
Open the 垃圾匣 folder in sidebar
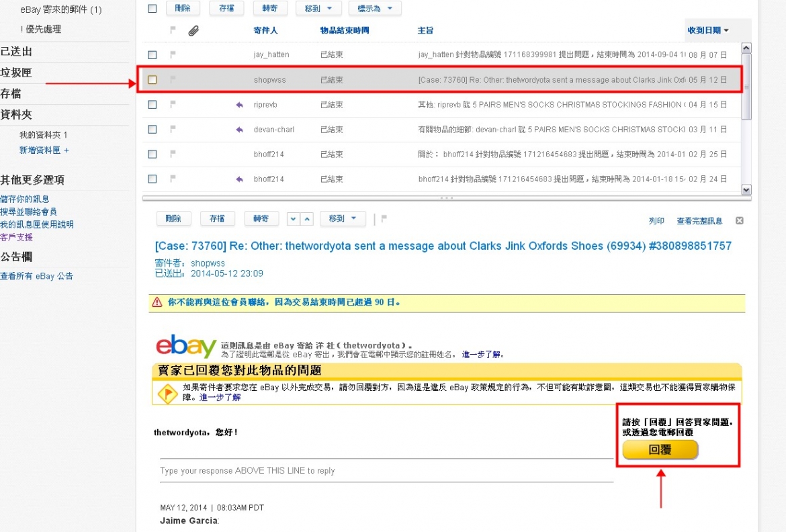pos(16,73)
